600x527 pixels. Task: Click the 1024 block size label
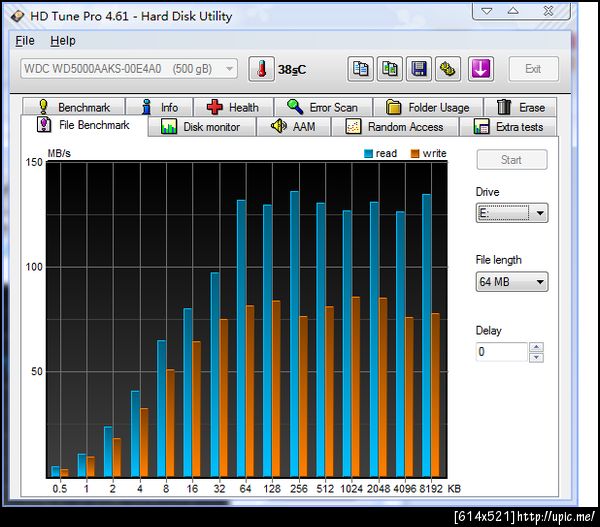tap(351, 489)
